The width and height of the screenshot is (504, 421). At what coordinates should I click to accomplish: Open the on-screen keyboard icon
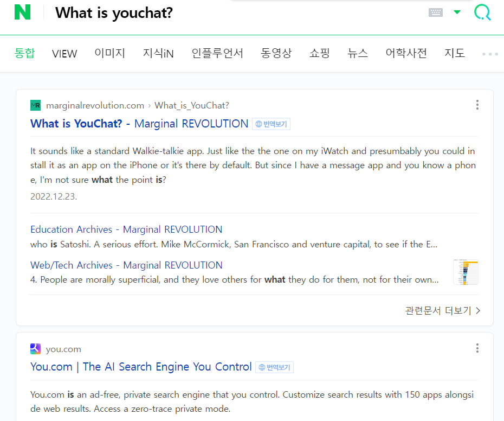pyautogui.click(x=435, y=12)
